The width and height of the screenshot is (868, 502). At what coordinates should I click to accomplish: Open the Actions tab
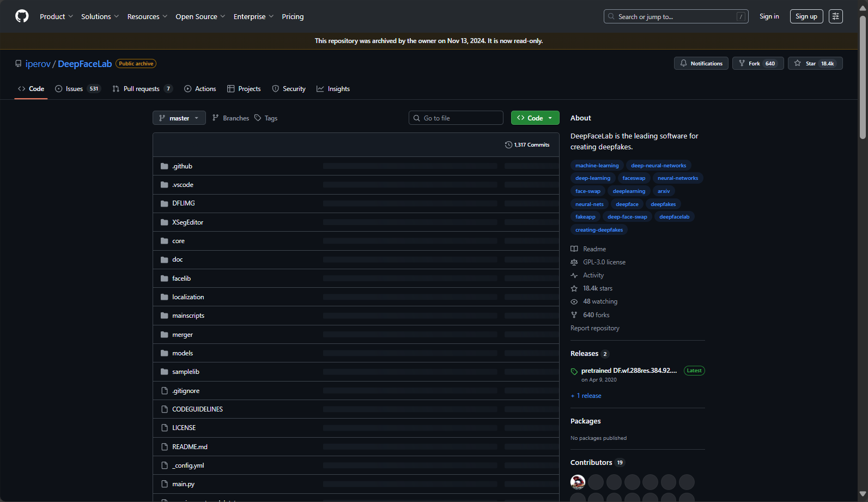(x=200, y=89)
